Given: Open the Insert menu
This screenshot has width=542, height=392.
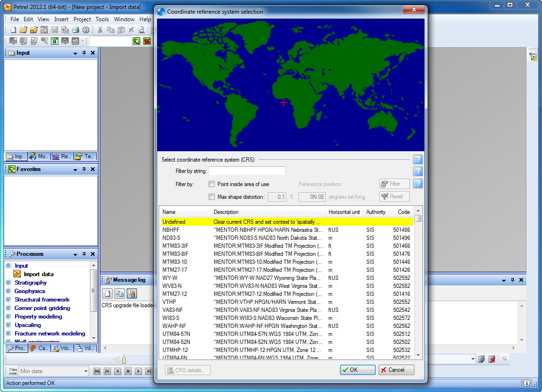Looking at the screenshot, I should (61, 19).
